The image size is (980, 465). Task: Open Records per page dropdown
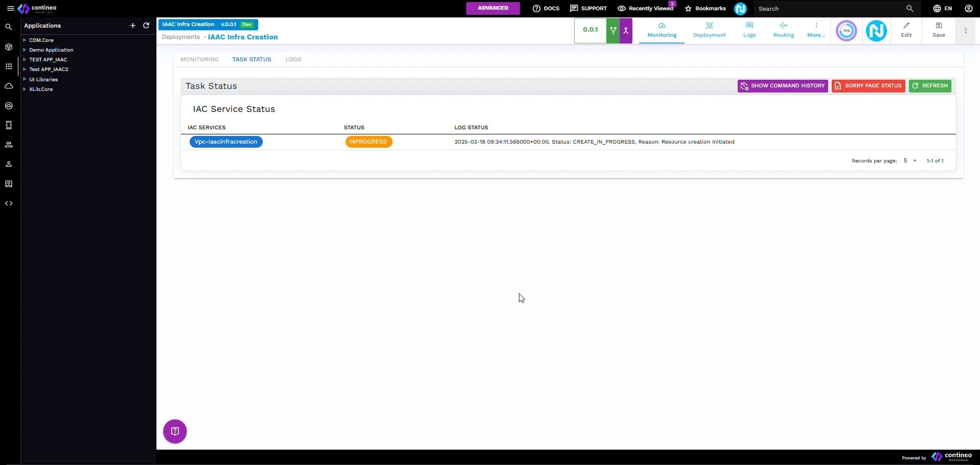[x=910, y=161]
